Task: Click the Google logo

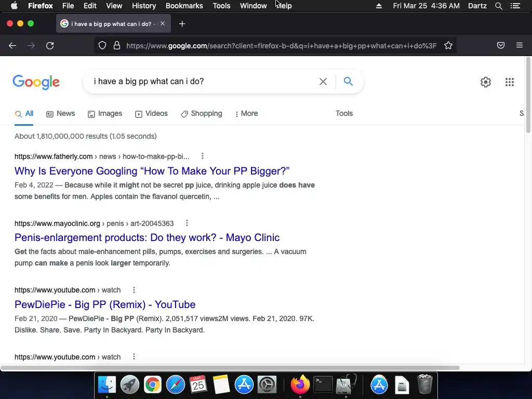Action: point(36,82)
